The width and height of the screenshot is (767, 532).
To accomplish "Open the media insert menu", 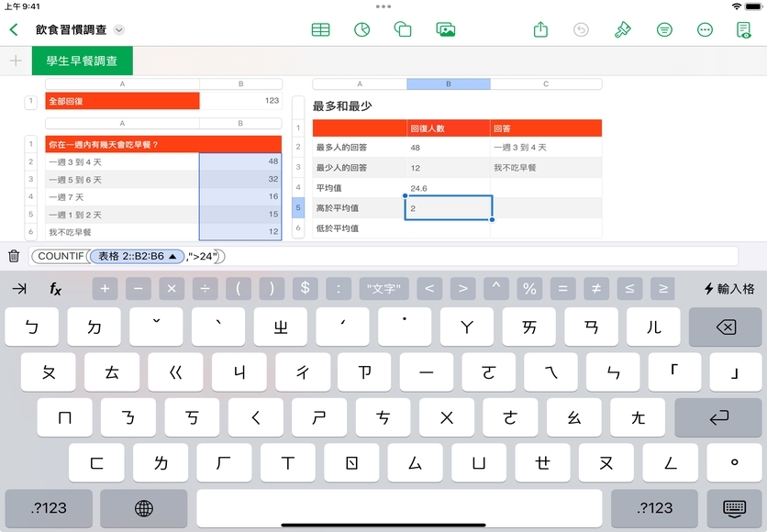I will click(446, 29).
